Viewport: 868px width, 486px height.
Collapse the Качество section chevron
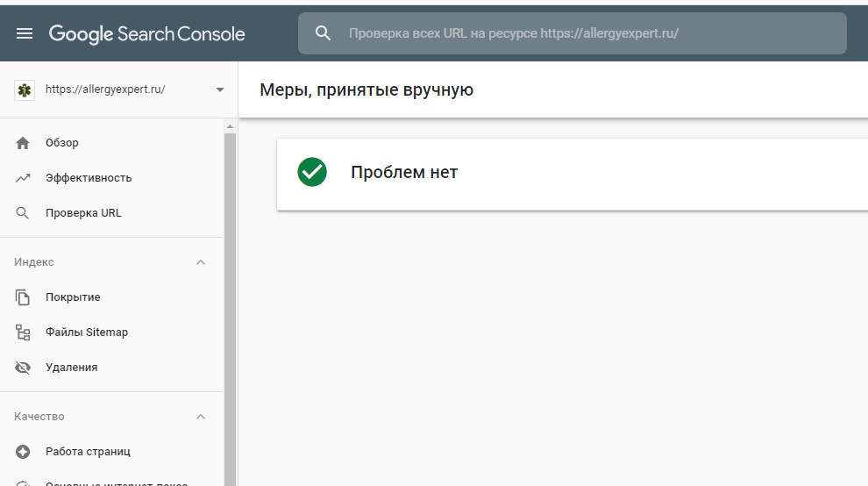click(x=201, y=417)
